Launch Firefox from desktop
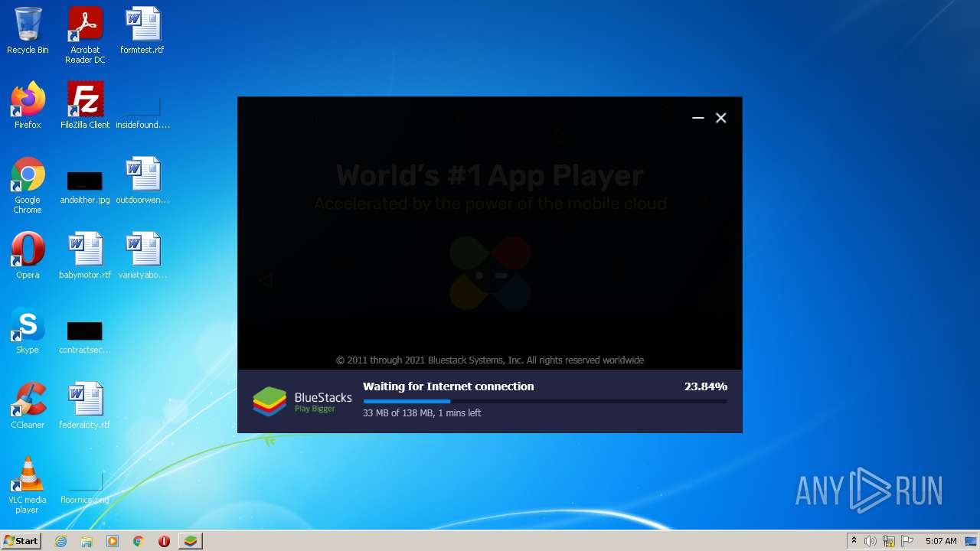Image resolution: width=980 pixels, height=551 pixels. point(28,106)
